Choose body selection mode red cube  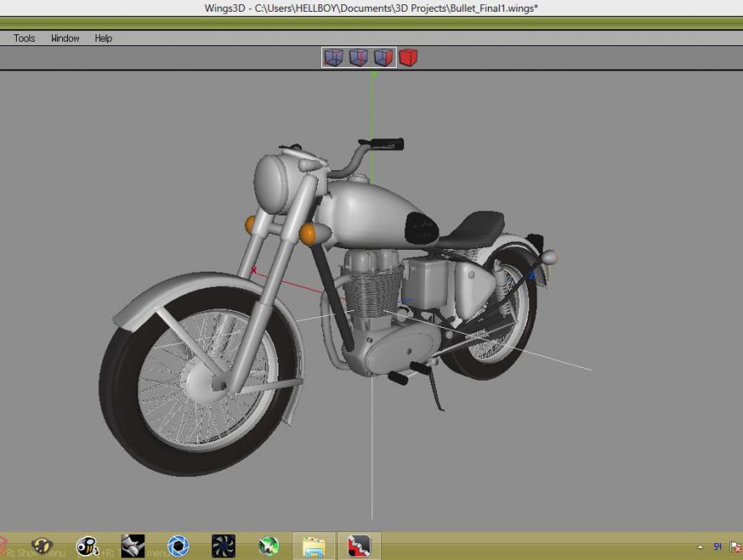tap(408, 57)
